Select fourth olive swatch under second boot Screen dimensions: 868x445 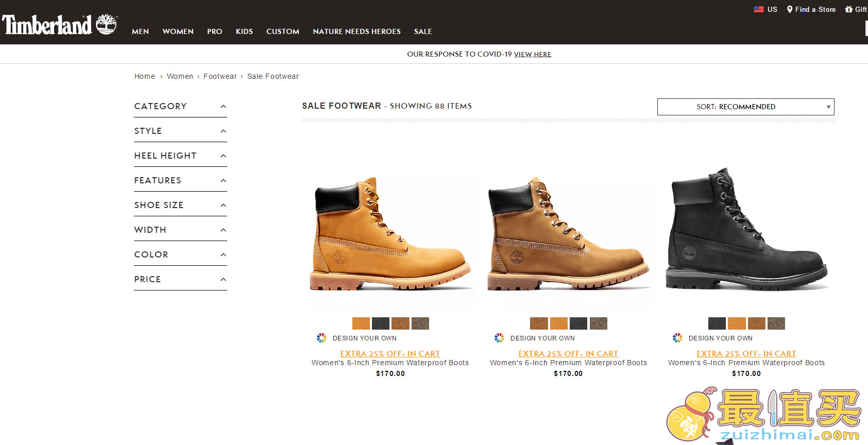[599, 323]
